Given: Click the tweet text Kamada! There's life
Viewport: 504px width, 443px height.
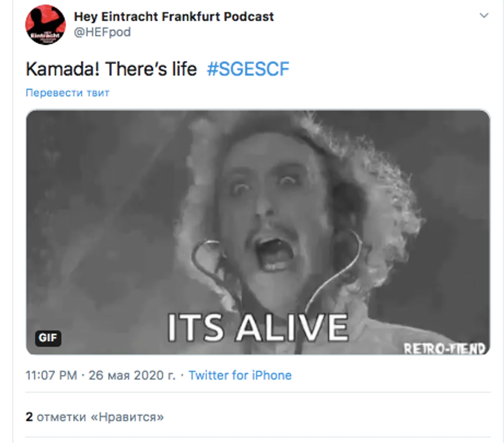Looking at the screenshot, I should (x=112, y=69).
